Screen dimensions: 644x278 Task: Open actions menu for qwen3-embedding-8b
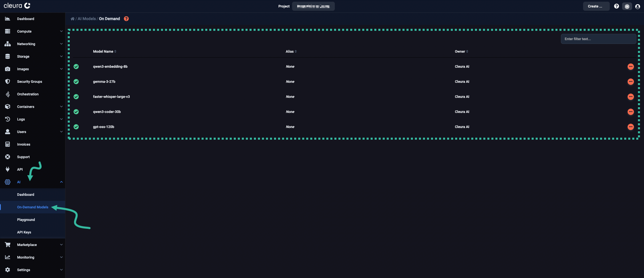click(x=631, y=67)
